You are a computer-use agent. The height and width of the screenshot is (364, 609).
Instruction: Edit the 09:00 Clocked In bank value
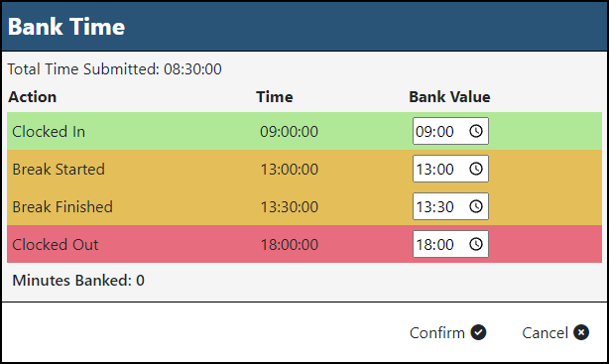click(x=450, y=131)
